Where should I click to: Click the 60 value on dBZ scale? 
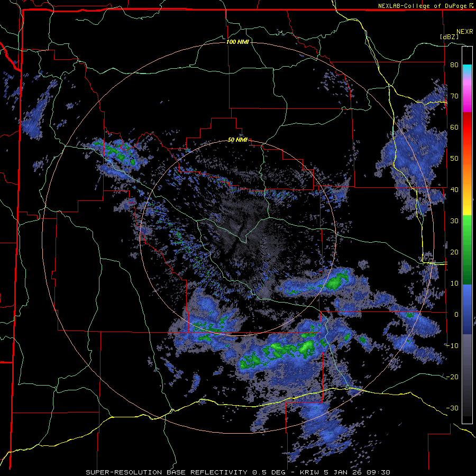454,127
